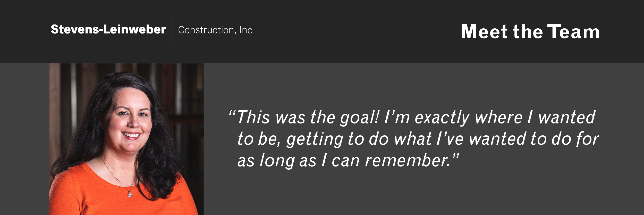Click the Stevens-Leinweber logo text

(108, 29)
